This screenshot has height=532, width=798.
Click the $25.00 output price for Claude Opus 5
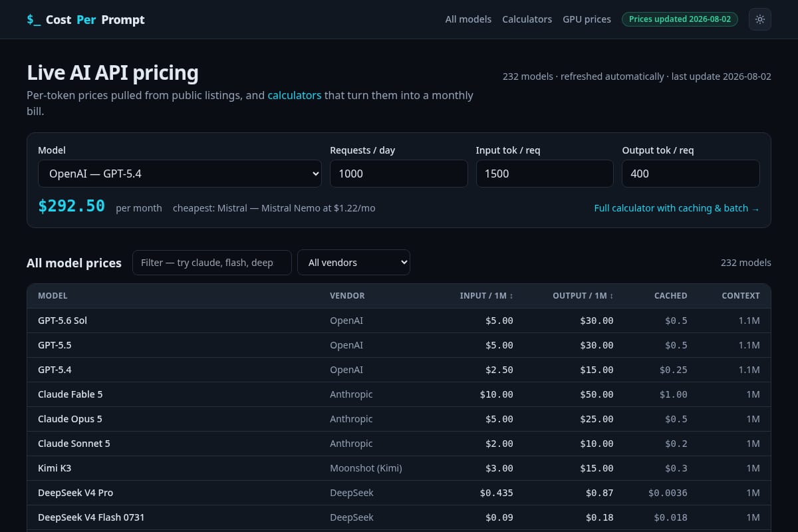click(x=597, y=419)
